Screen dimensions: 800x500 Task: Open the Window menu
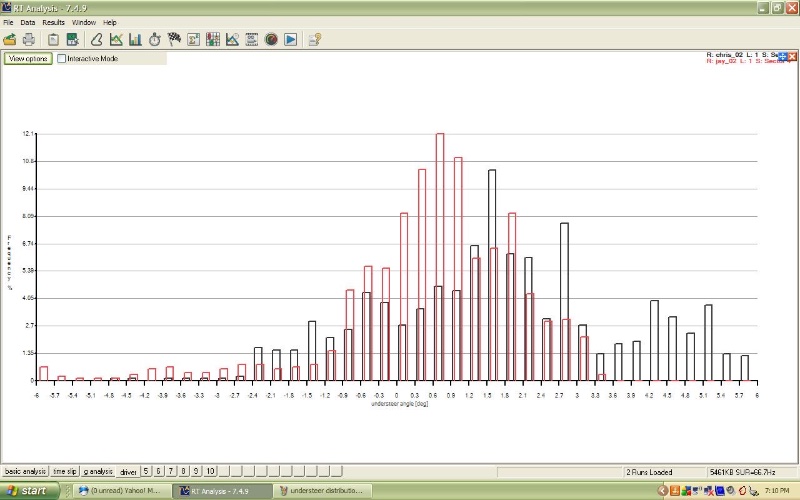[x=84, y=22]
